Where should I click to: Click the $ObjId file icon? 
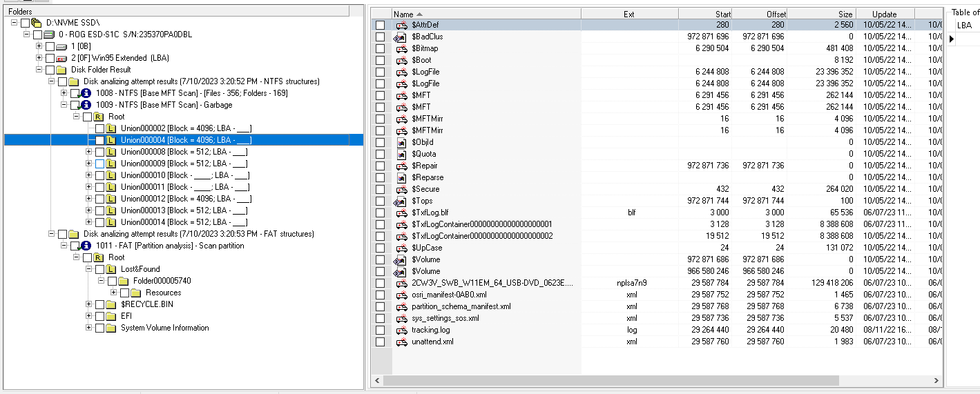point(401,142)
